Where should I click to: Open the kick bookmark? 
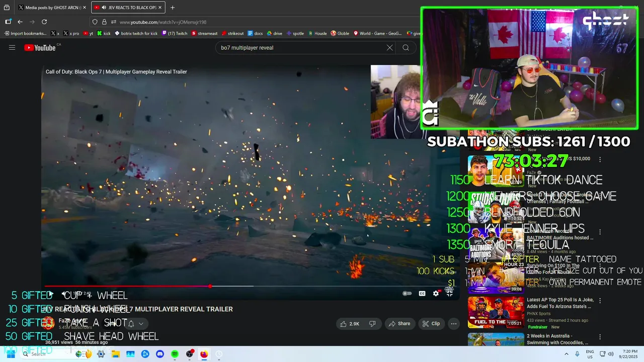click(x=104, y=33)
